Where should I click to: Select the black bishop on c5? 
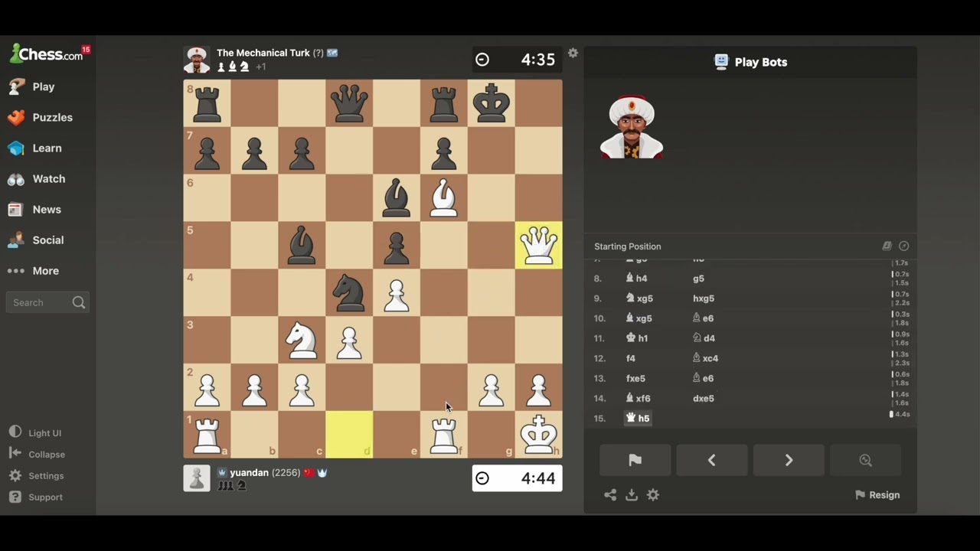click(x=302, y=246)
